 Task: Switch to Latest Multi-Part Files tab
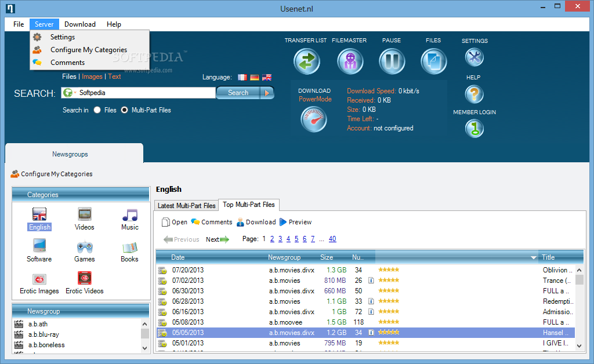tap(186, 205)
